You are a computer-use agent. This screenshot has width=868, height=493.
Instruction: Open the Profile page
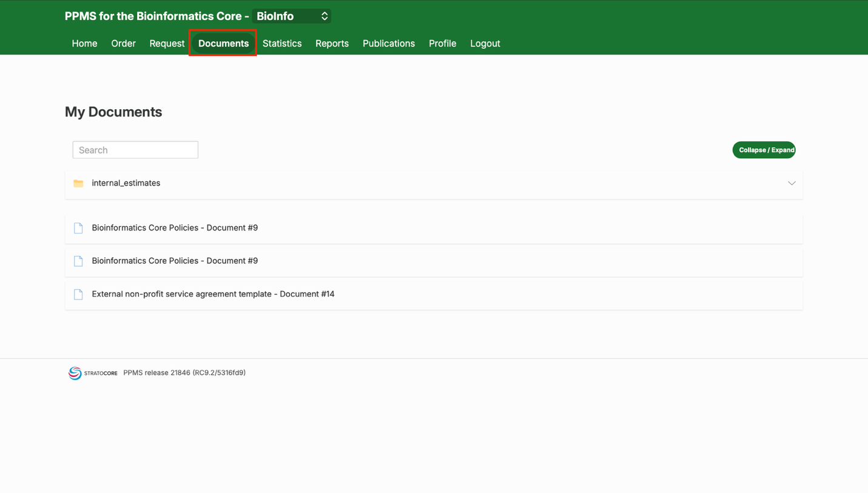(x=442, y=44)
